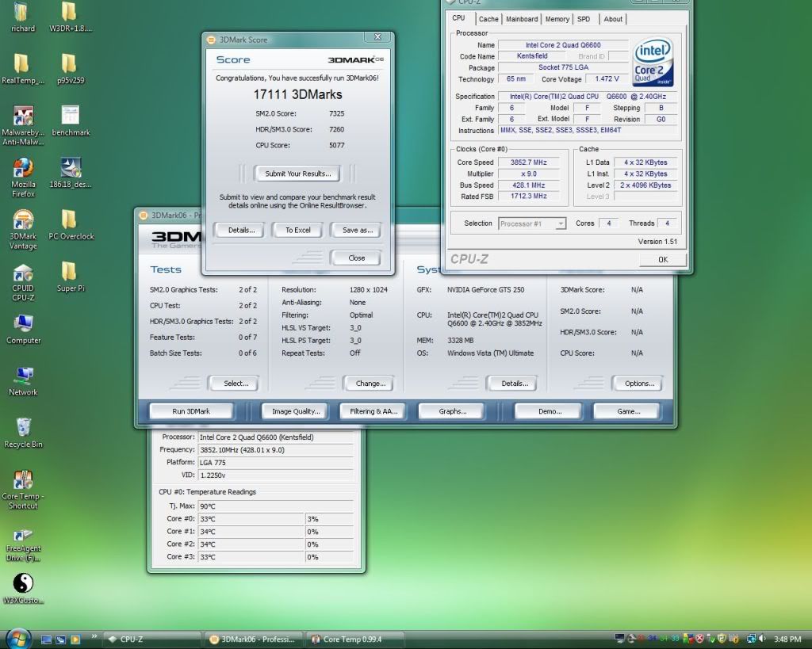Click Select under the Tests section
The width and height of the screenshot is (812, 649).
[x=236, y=384]
